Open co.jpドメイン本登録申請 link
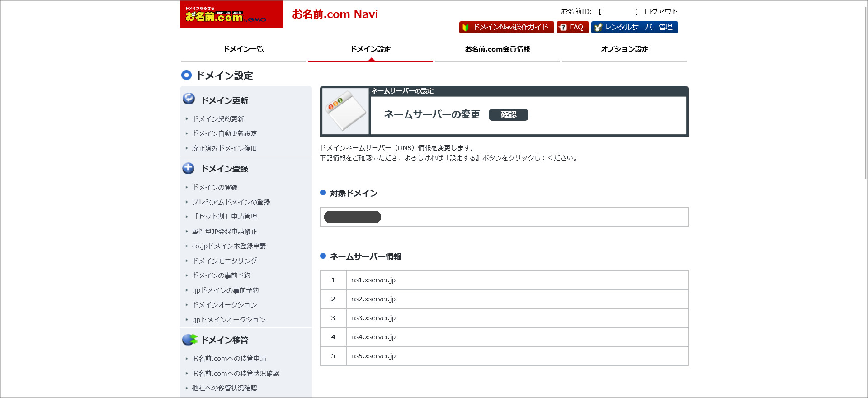 pyautogui.click(x=229, y=246)
